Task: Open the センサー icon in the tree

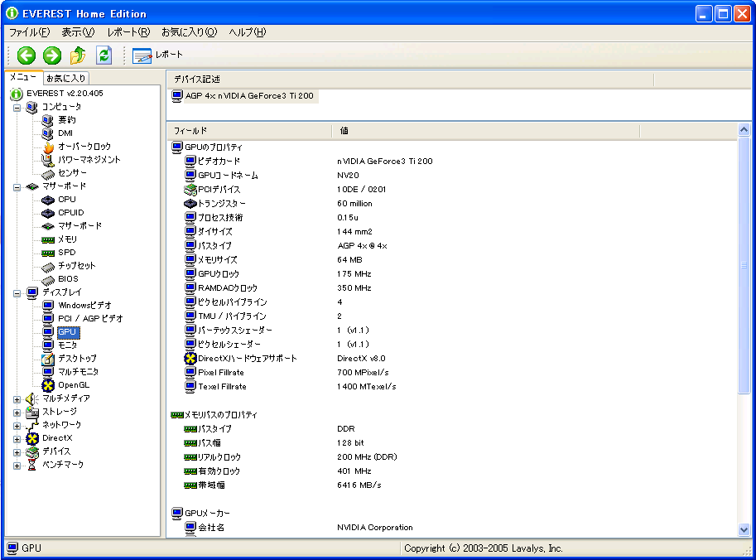Action: (x=48, y=174)
